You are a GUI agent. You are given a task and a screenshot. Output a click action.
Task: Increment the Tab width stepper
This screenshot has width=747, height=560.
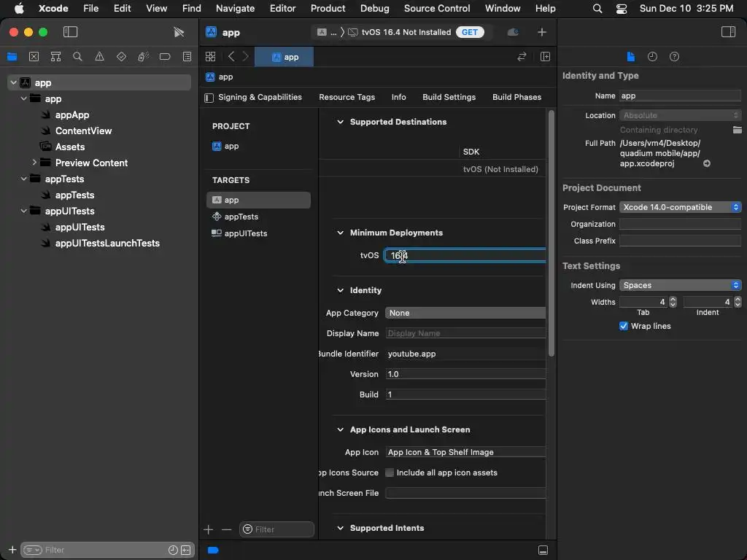[673, 299]
